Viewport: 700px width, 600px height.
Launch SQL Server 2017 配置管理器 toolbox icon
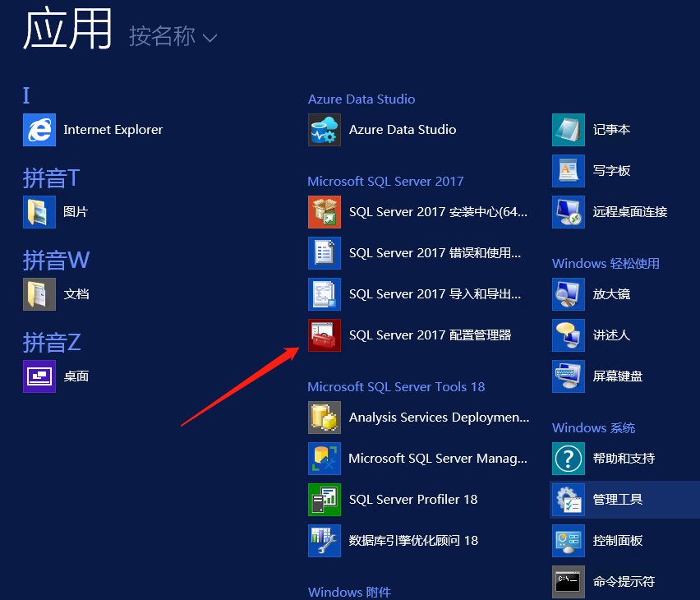pos(325,335)
